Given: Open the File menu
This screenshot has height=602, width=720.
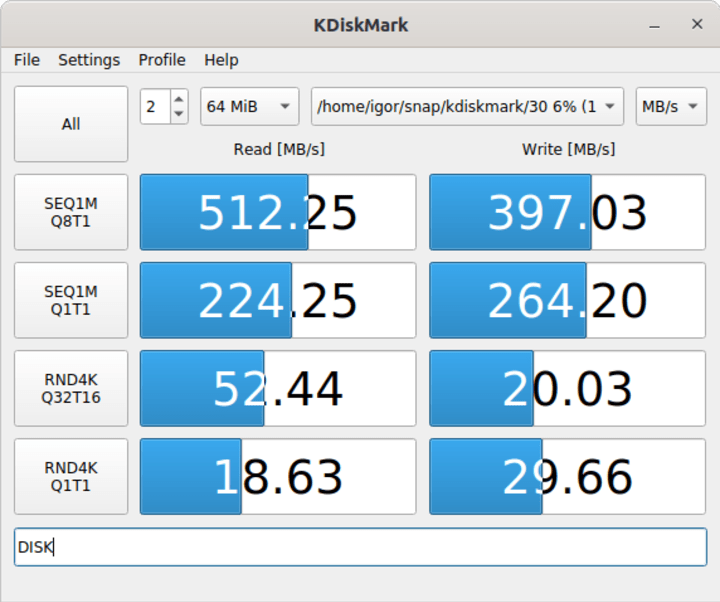Looking at the screenshot, I should [x=27, y=60].
